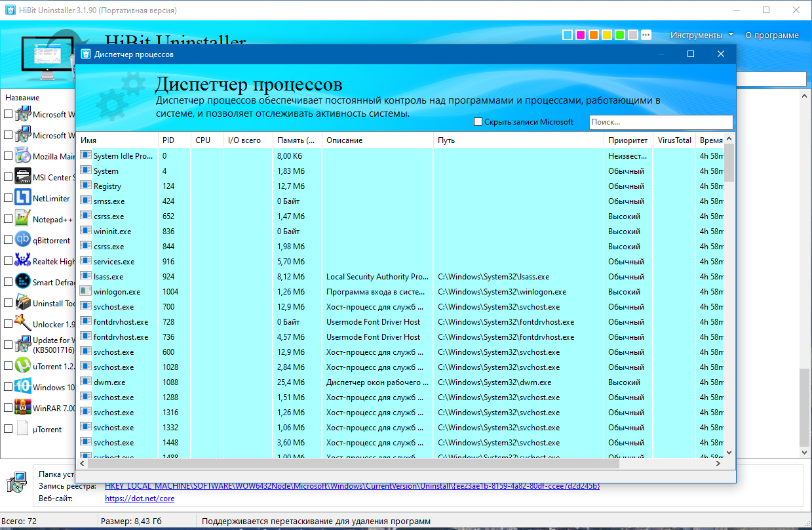Click the Process Manager title bar icon
This screenshot has height=530, width=812.
(85, 54)
